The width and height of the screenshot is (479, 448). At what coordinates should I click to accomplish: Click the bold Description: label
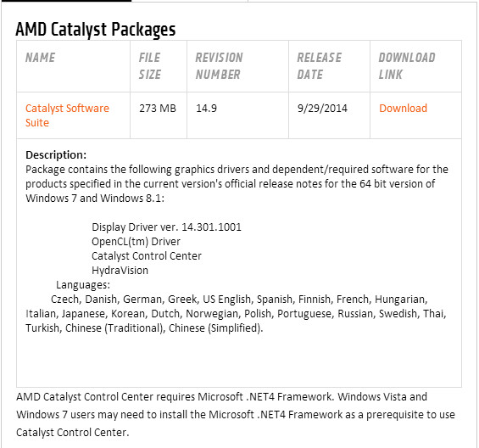56,154
